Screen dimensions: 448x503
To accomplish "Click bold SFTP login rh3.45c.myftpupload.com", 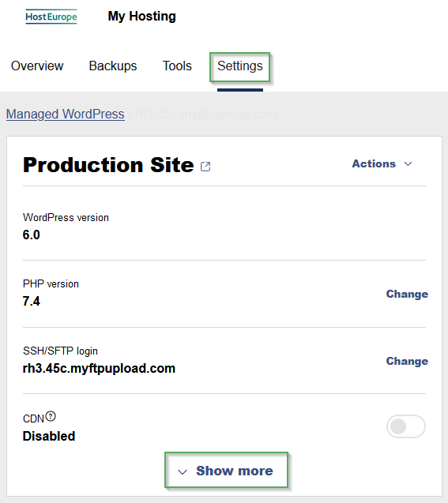I will coord(99,368).
